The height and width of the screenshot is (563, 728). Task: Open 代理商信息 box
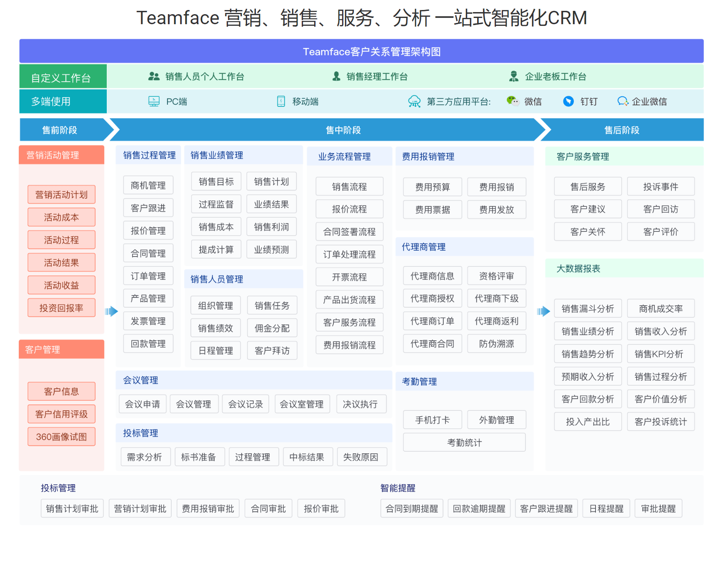click(433, 276)
